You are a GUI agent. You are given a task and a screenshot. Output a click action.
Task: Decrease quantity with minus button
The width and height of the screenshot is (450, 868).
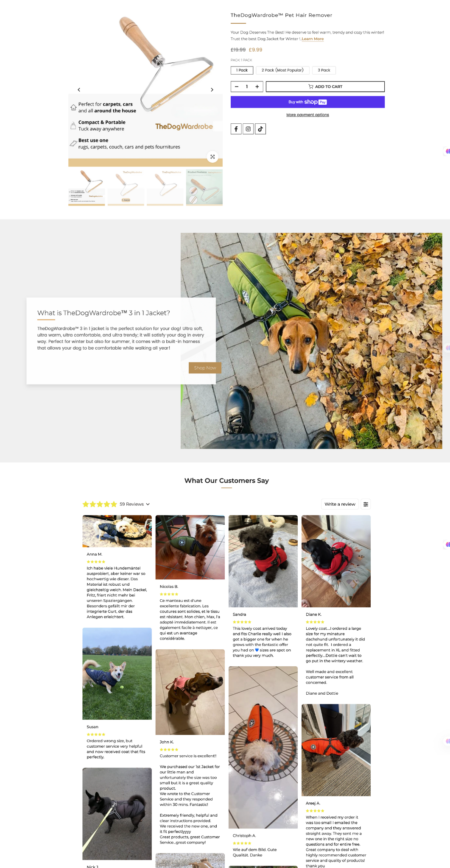[x=237, y=86]
